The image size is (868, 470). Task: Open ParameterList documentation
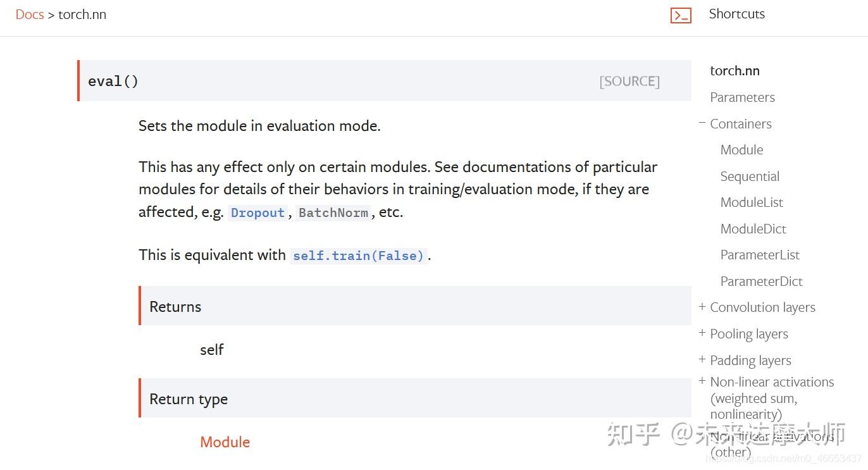click(x=760, y=254)
